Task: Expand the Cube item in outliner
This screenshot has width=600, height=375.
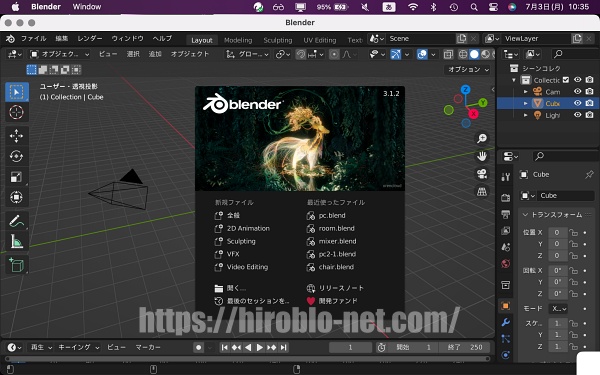Action: tap(525, 103)
